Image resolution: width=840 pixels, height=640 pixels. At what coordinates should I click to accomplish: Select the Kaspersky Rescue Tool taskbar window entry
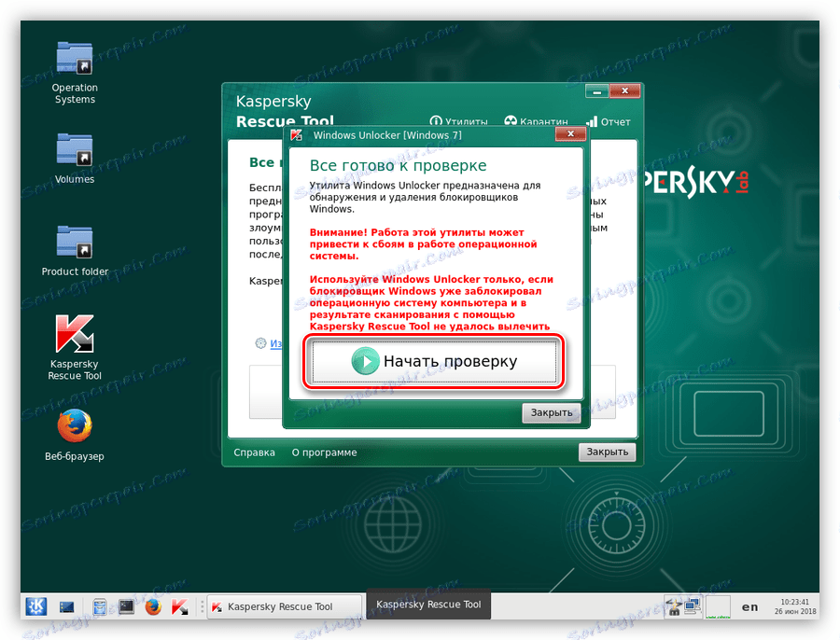click(x=285, y=605)
